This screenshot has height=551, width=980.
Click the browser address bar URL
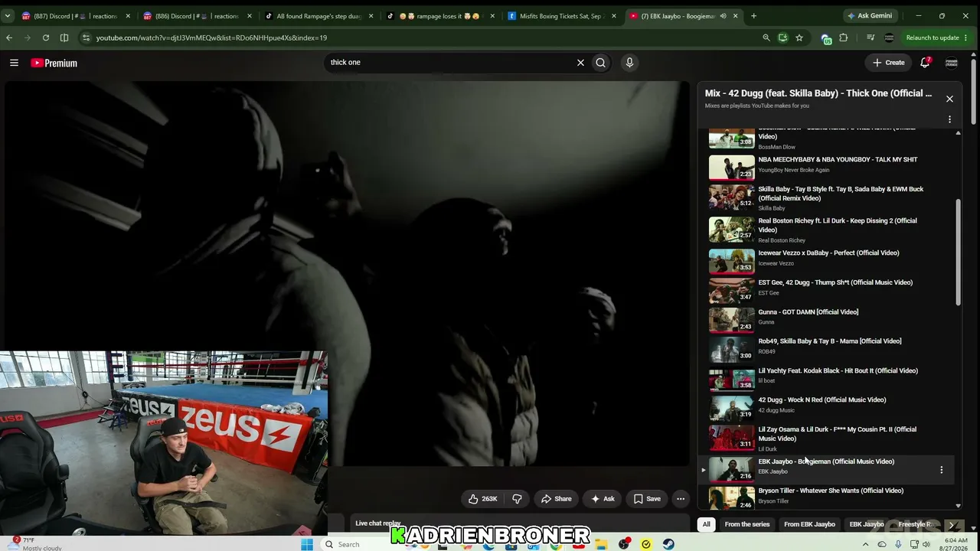click(x=211, y=37)
